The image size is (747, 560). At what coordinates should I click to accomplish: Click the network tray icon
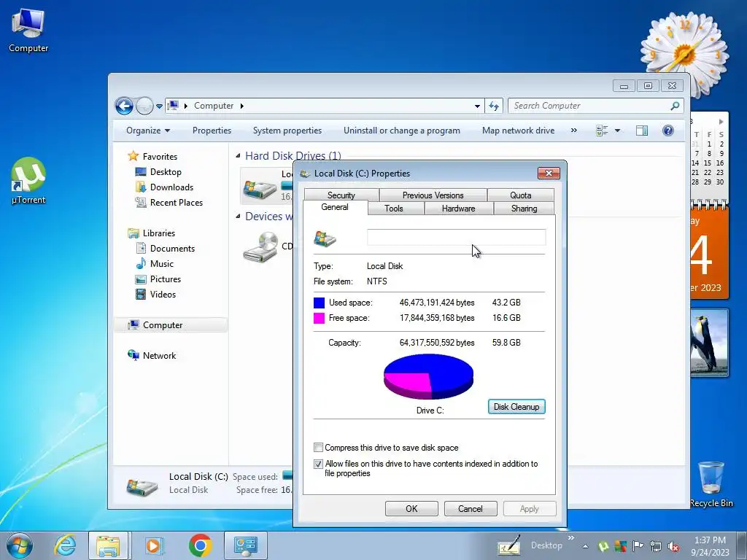656,546
